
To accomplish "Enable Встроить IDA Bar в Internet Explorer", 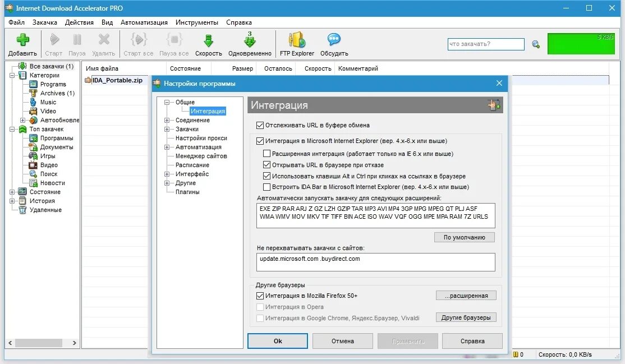I will pos(266,187).
